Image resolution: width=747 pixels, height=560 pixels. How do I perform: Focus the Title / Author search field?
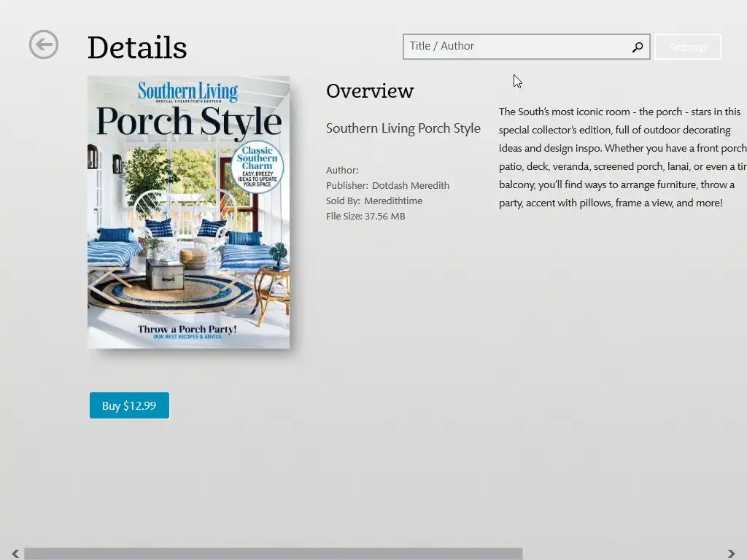526,47
